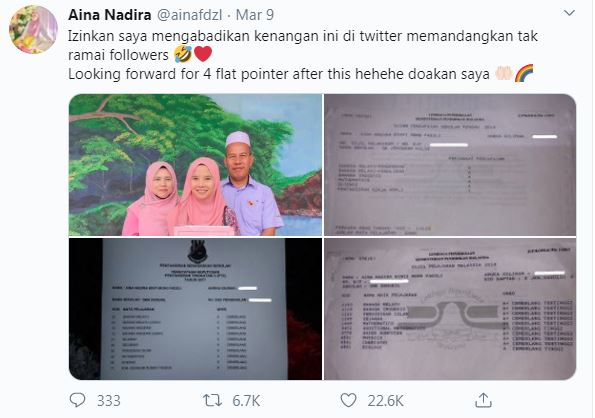Image resolution: width=595 pixels, height=418 pixels.
Task: Open the bottom-left certificate photo
Action: click(195, 309)
